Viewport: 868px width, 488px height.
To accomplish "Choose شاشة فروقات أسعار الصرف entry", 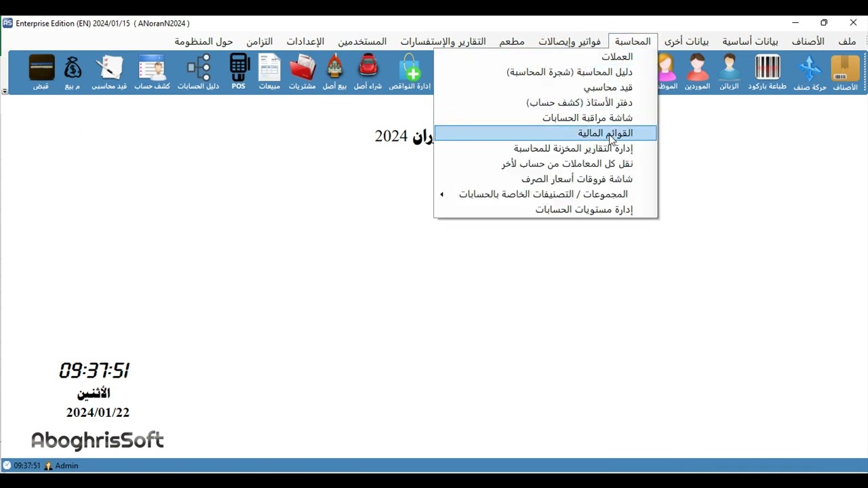I will point(546,179).
